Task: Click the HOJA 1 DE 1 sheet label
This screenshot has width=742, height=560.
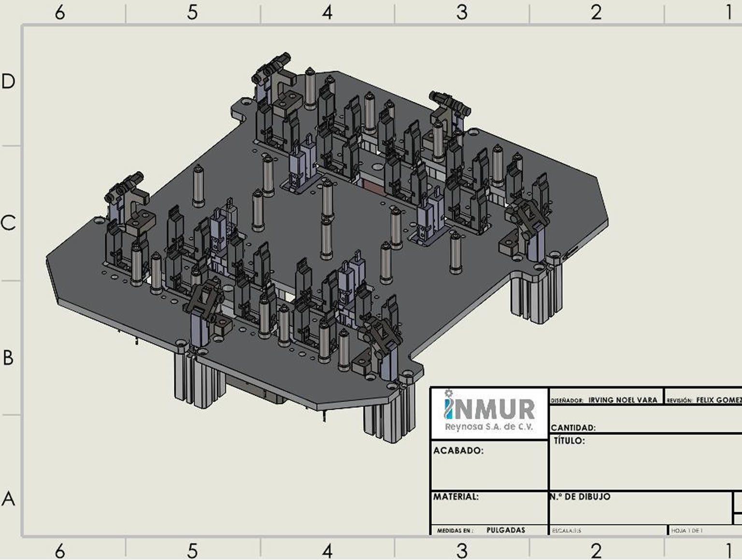Action: [687, 531]
